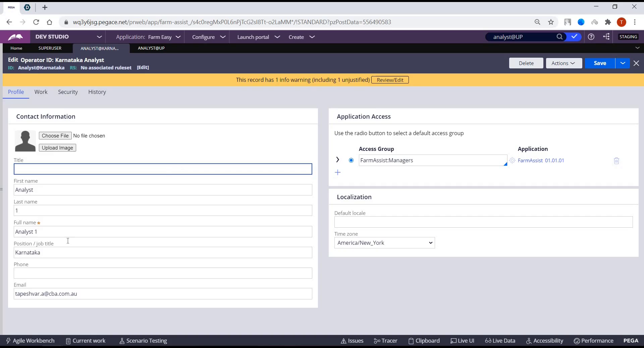Click Review/Edit warning button

pyautogui.click(x=390, y=80)
